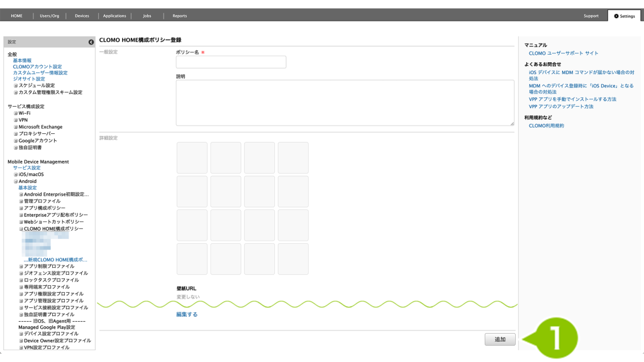Open カスタムユーザー情報設定

(40, 73)
